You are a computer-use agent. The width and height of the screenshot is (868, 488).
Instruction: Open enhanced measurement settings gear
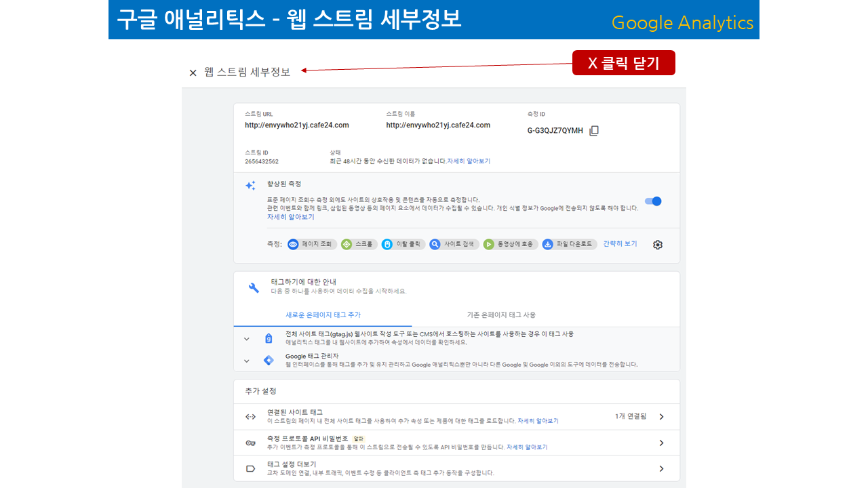[657, 245]
